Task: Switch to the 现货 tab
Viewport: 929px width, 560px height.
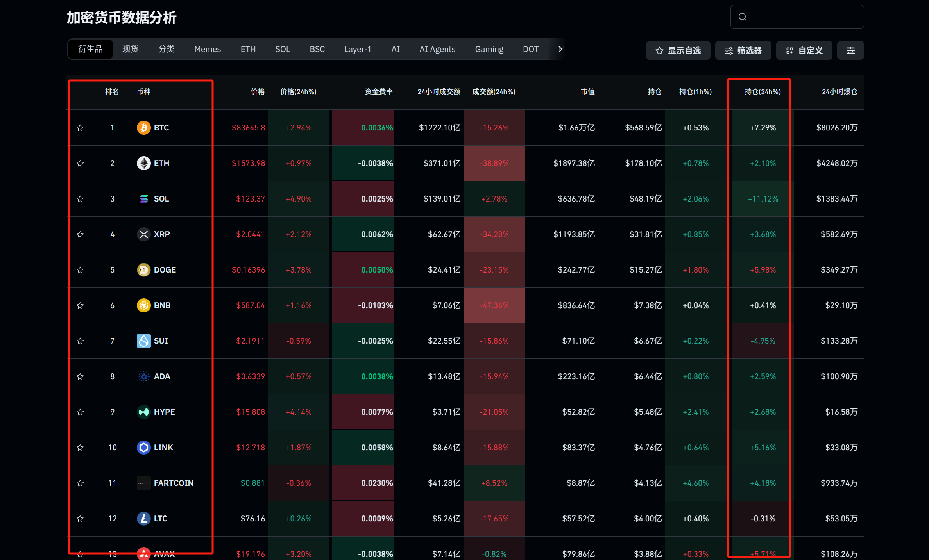Action: [131, 49]
